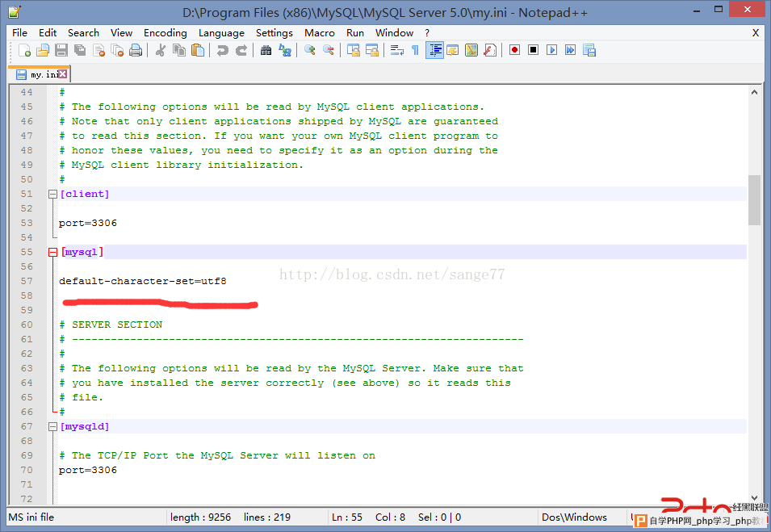Click the Open file folder icon
771x532 pixels.
click(43, 50)
